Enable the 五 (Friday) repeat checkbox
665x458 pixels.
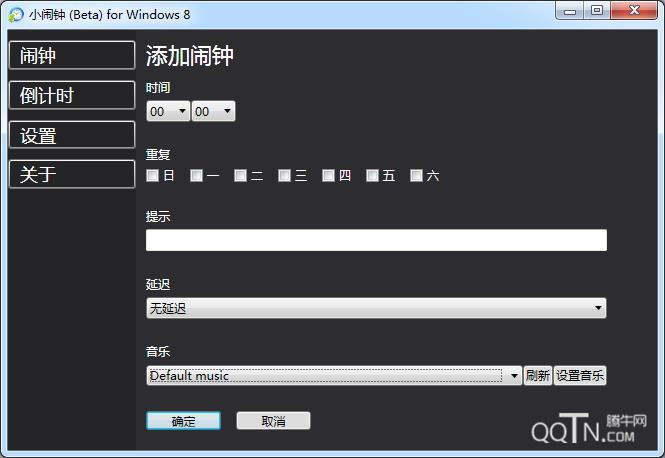click(373, 176)
